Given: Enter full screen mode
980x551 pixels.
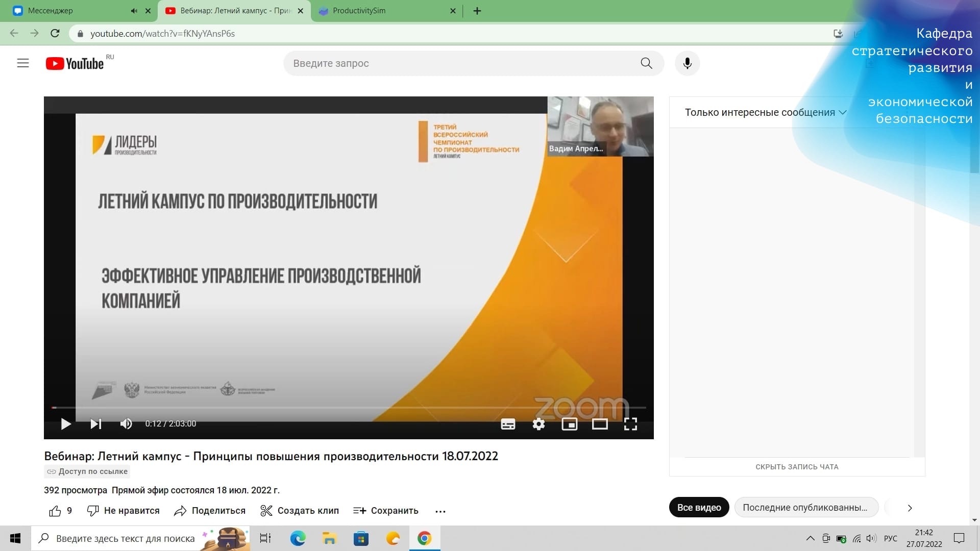Looking at the screenshot, I should tap(630, 424).
